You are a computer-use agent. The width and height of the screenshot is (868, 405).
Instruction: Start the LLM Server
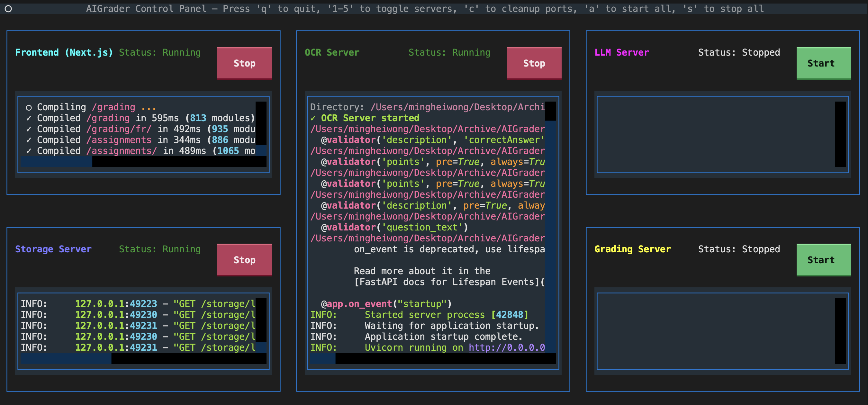tap(824, 63)
